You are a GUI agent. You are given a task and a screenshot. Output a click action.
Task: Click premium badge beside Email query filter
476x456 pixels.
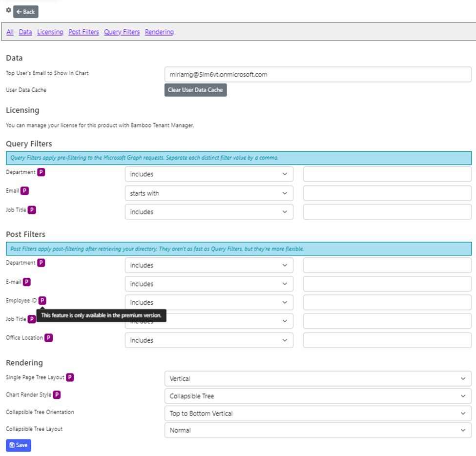click(24, 191)
